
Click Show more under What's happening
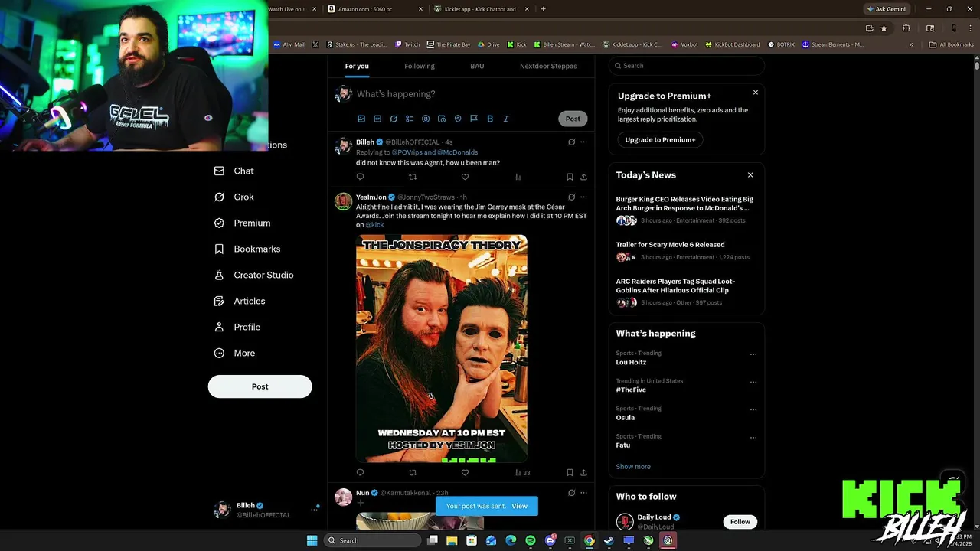point(633,467)
